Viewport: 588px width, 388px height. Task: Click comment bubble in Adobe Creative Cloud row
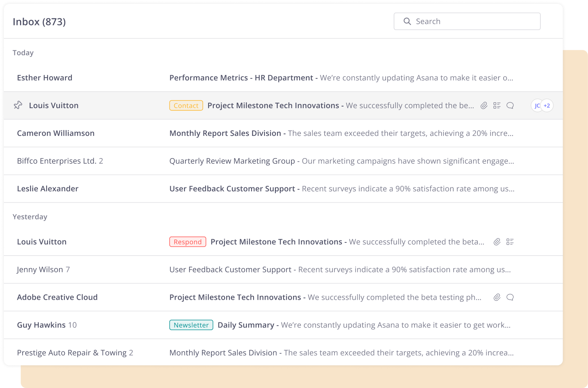point(510,297)
